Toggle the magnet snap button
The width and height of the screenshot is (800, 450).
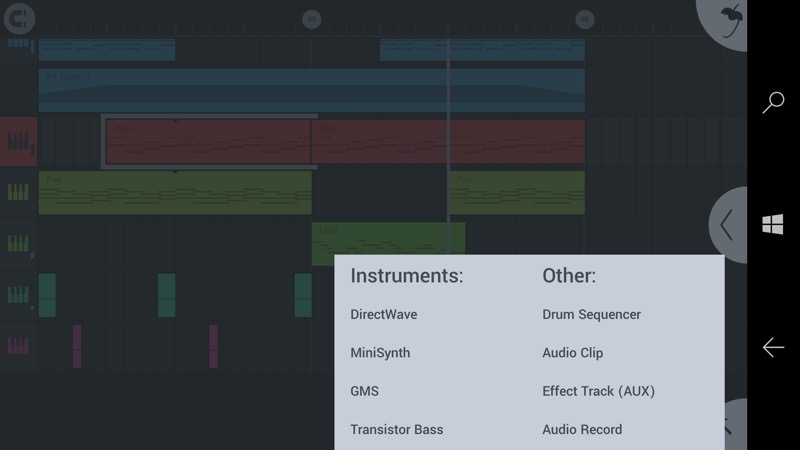pos(19,19)
